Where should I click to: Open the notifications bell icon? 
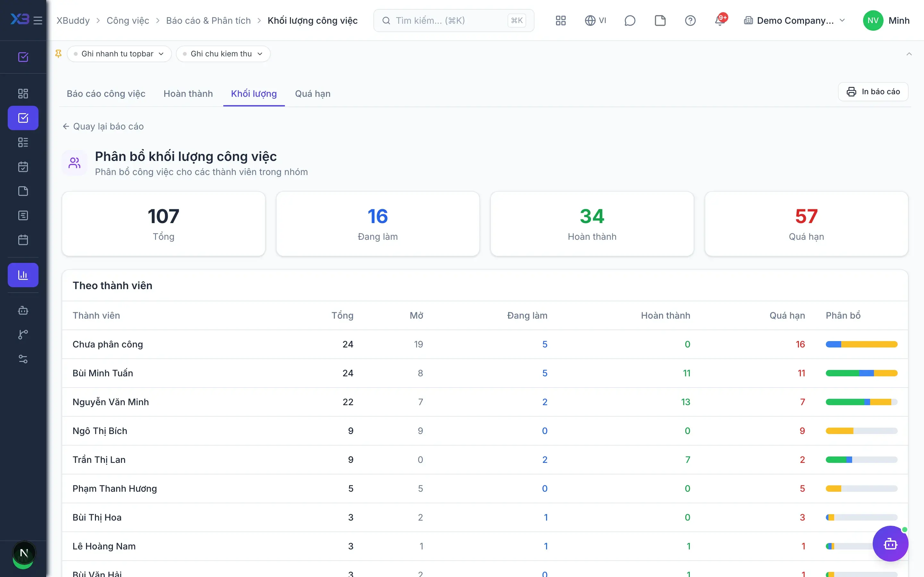click(x=720, y=20)
